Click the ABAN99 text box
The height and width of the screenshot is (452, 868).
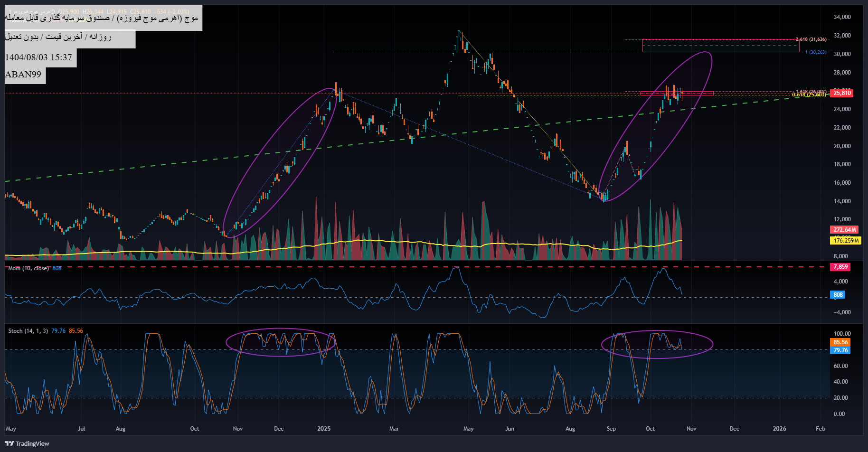point(23,75)
